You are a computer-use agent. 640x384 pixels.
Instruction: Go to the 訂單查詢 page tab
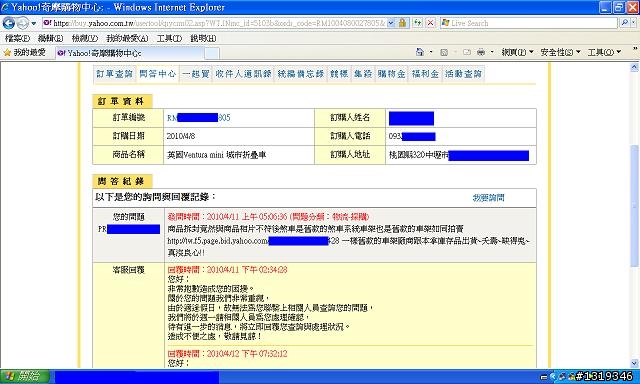pos(114,74)
